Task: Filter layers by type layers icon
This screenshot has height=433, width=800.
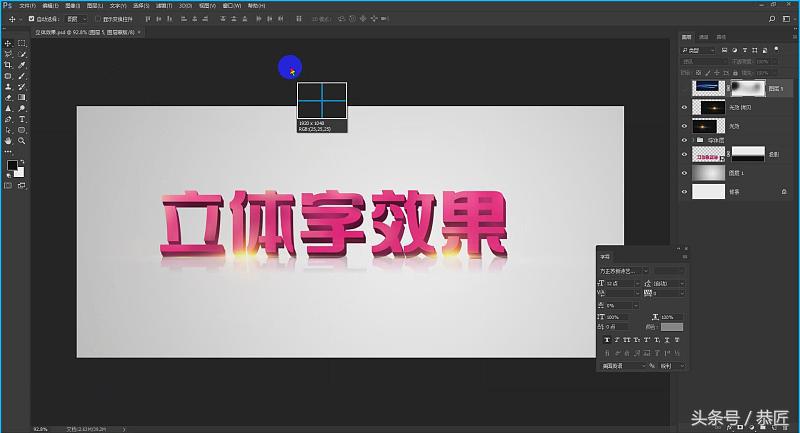Action: (744, 50)
